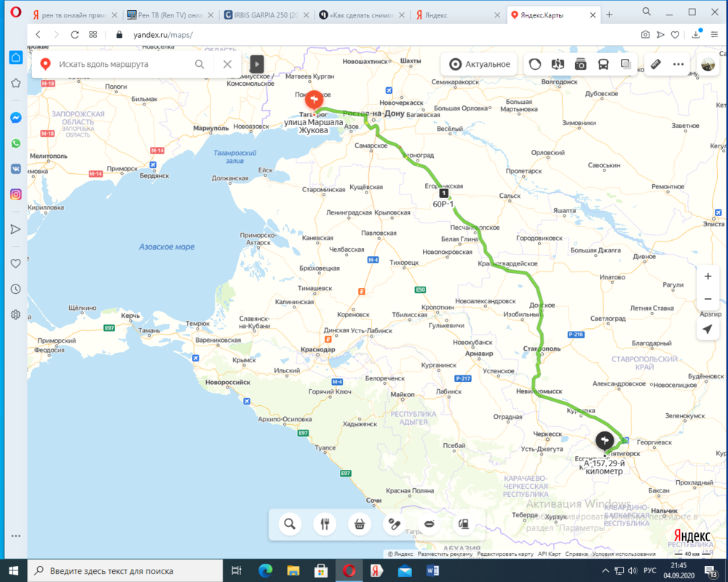Image resolution: width=728 pixels, height=582 pixels.
Task: Open Messenger in Opera sidebar
Action: point(16,118)
